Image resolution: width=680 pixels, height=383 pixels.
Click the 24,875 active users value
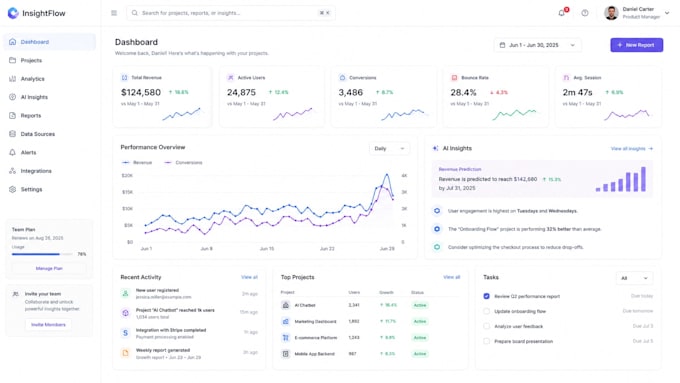tap(242, 92)
